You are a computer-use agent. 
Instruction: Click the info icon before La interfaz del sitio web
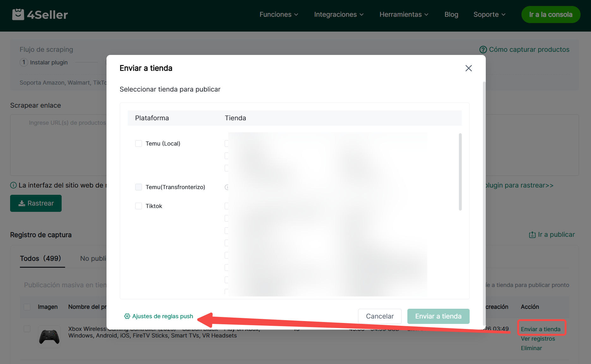pos(13,185)
